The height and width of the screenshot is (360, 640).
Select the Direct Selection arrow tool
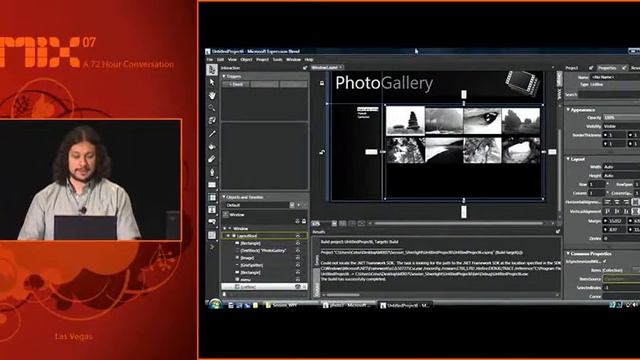click(x=212, y=82)
